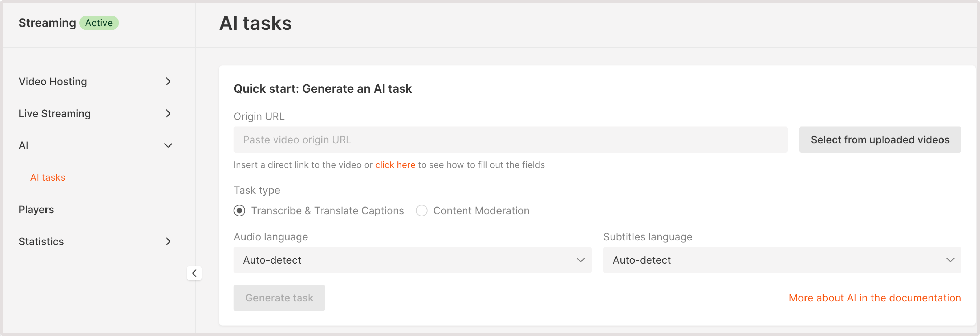Screen dimensions: 980x336
Task: Click Select from uploaded videos
Action: (x=880, y=140)
